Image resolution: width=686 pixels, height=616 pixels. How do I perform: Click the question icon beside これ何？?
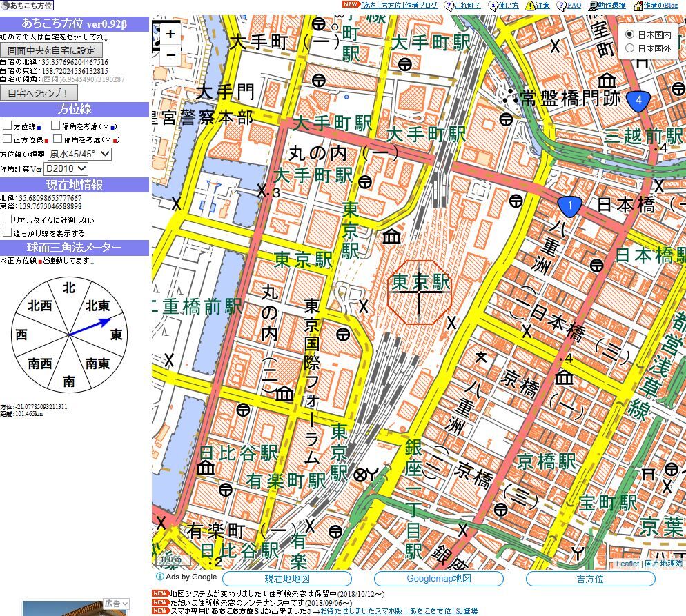449,6
